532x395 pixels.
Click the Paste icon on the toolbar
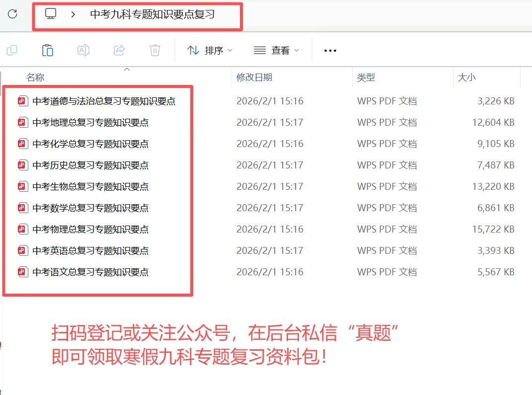coord(47,50)
